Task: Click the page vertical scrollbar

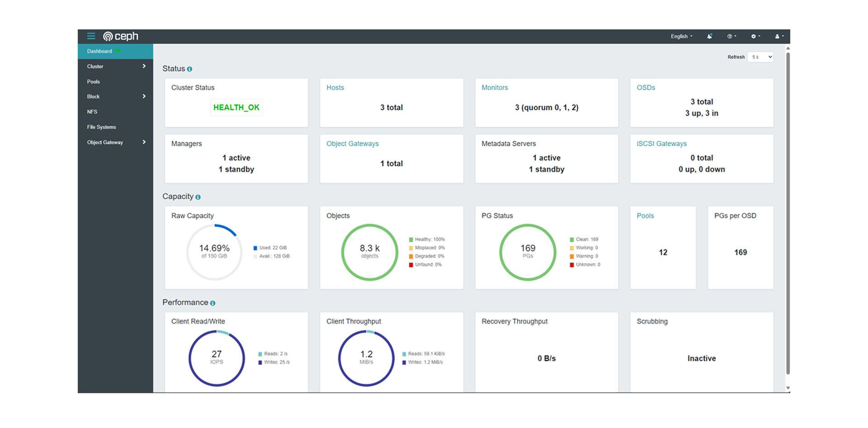Action: point(788,213)
